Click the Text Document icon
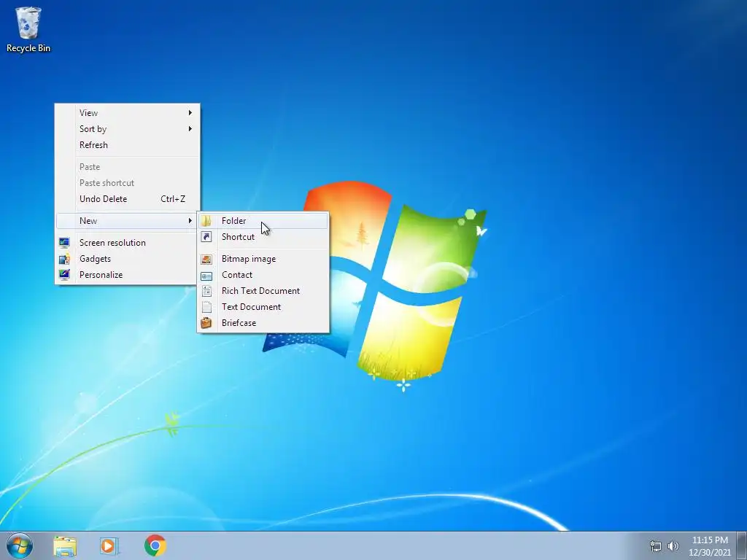747x560 pixels. point(206,307)
